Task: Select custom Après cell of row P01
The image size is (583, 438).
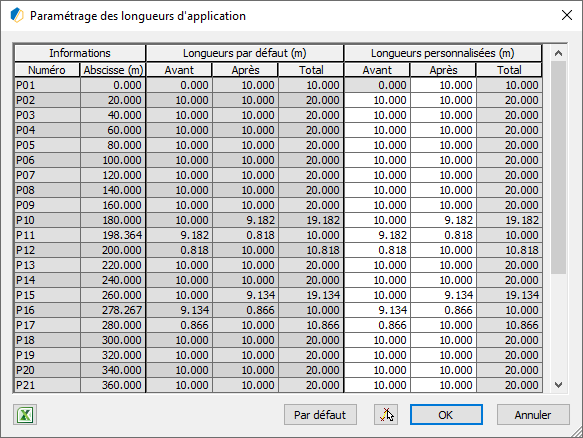Action: pos(443,85)
